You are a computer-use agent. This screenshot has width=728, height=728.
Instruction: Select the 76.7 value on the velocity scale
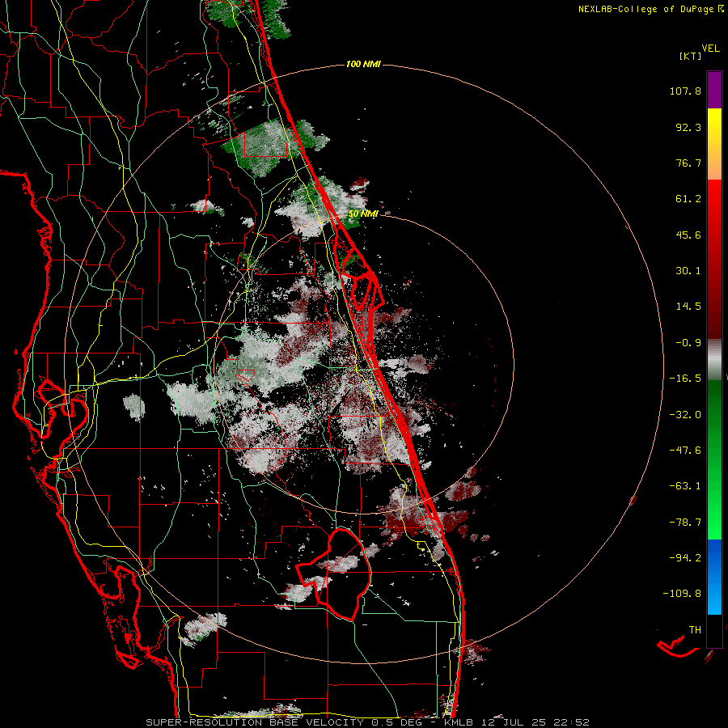pos(688,163)
